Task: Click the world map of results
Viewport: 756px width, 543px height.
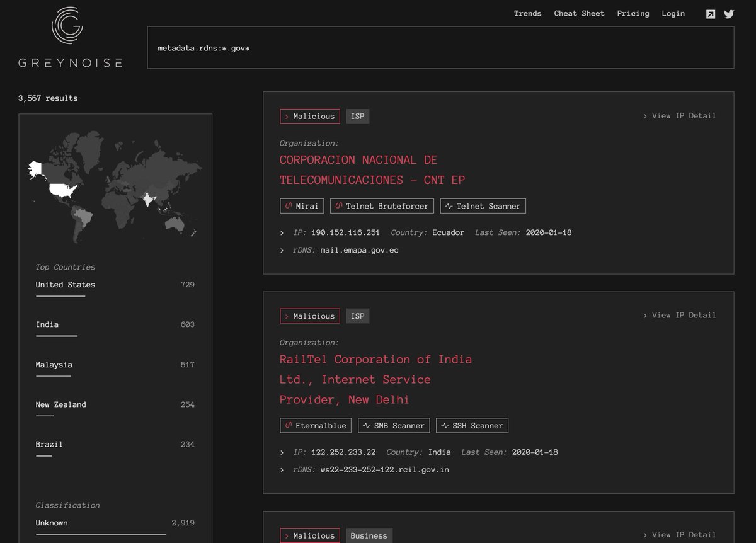Action: pos(115,186)
